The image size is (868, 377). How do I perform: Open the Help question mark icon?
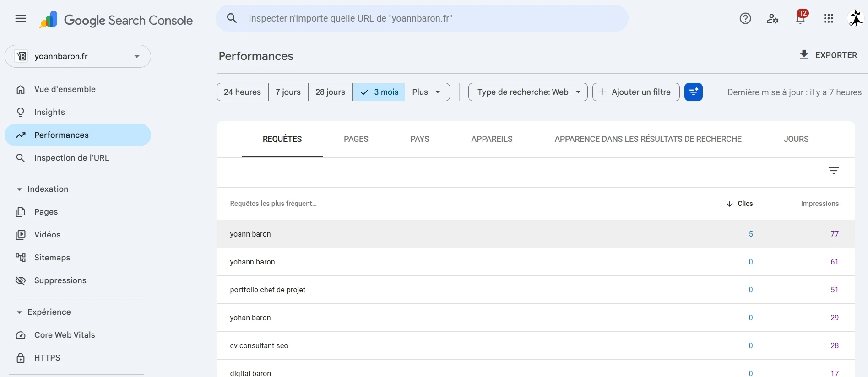pyautogui.click(x=745, y=18)
